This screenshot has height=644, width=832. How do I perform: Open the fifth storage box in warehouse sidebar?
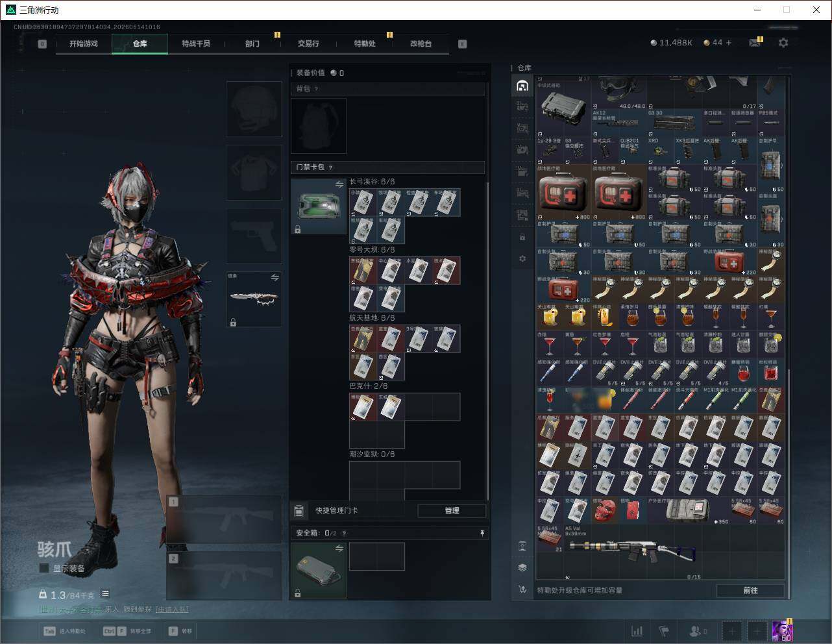[522, 171]
